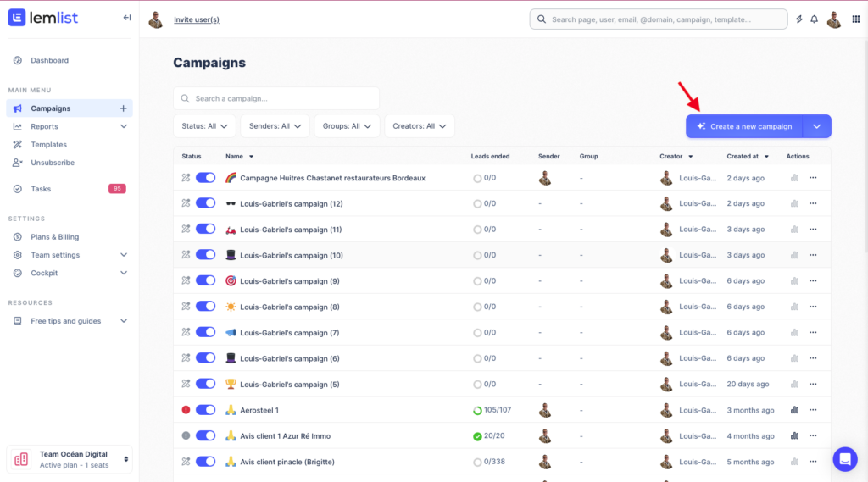868x482 pixels.
Task: Open three-dot menu for Campagne Huitres row
Action: pos(813,178)
